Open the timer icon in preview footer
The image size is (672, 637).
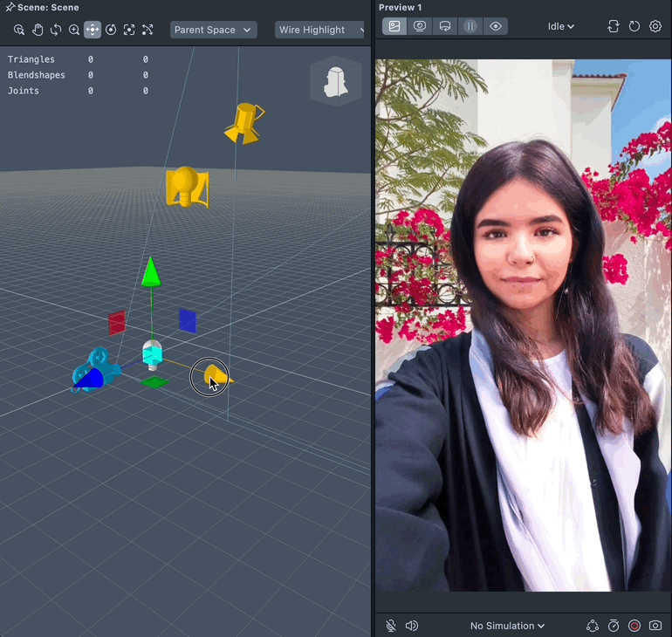point(614,626)
